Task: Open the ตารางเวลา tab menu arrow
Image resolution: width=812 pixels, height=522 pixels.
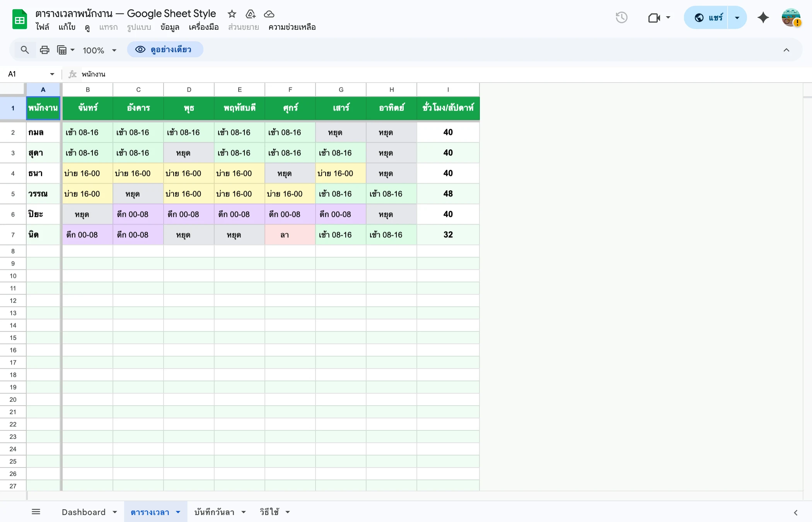Action: click(x=177, y=512)
